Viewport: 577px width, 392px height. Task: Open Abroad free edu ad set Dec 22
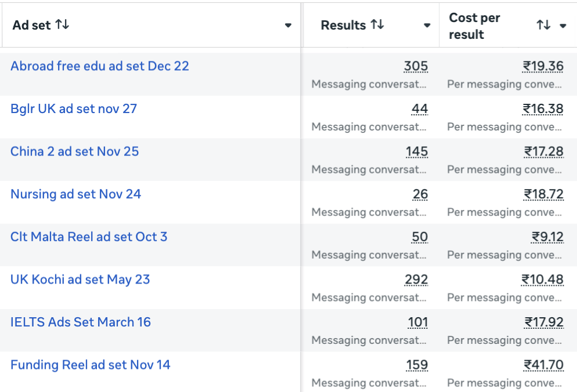pos(100,66)
